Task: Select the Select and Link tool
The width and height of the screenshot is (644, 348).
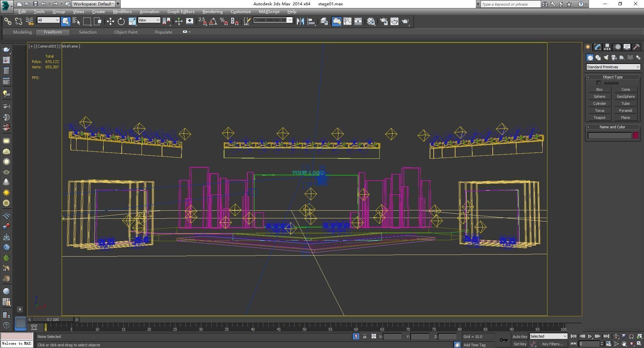Action: click(7, 21)
